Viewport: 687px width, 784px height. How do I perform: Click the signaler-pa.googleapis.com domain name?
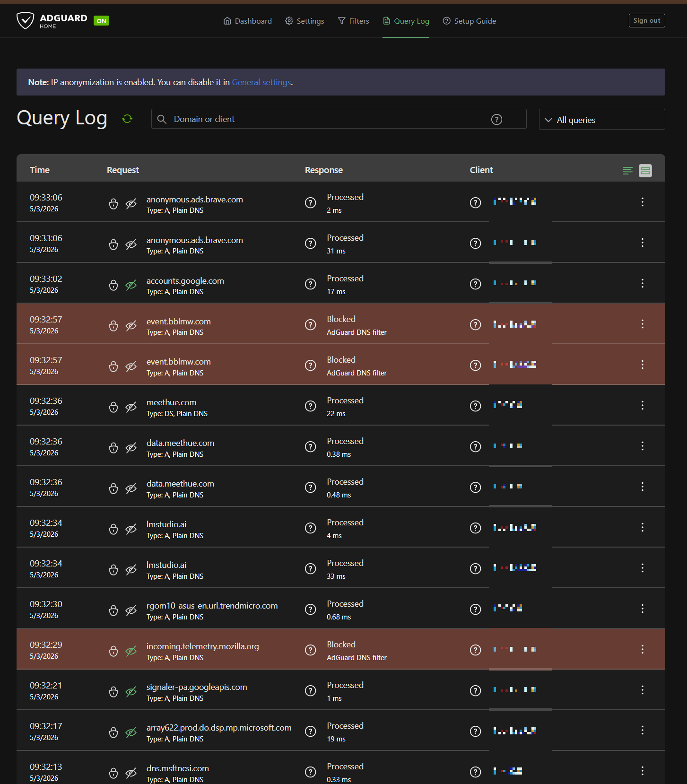coord(197,687)
